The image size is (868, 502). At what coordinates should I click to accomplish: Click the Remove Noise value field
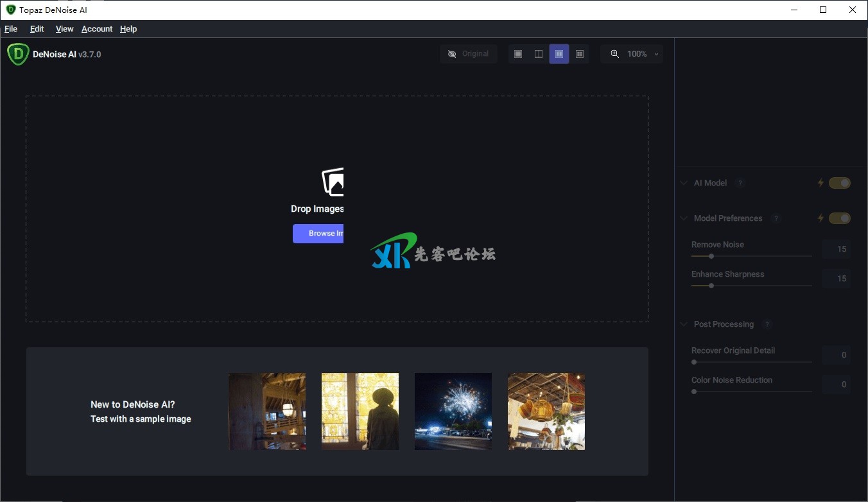[x=836, y=249]
